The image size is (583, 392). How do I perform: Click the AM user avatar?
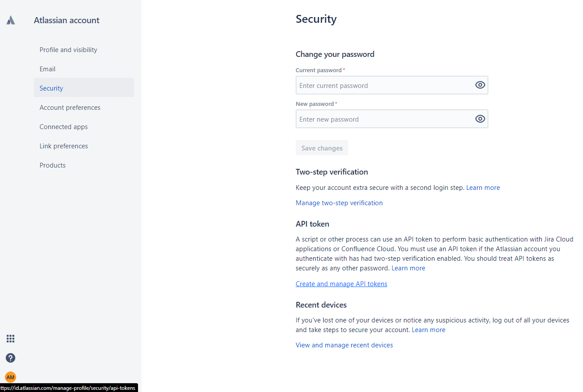(x=11, y=377)
